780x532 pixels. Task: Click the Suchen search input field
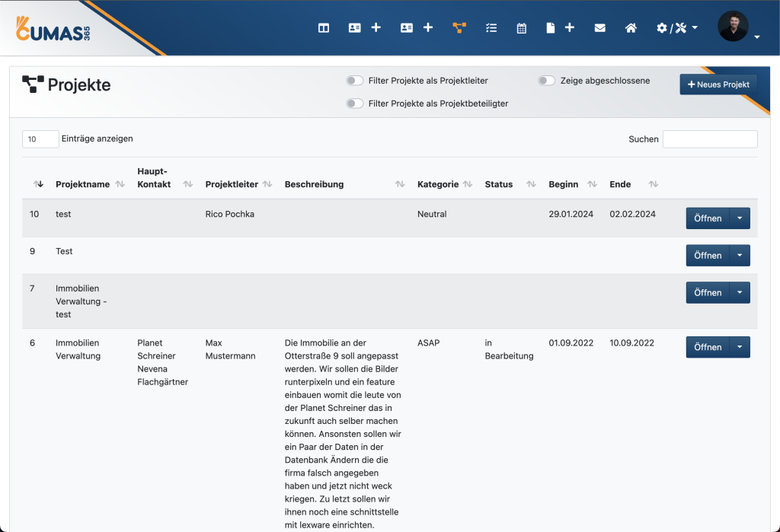point(710,139)
